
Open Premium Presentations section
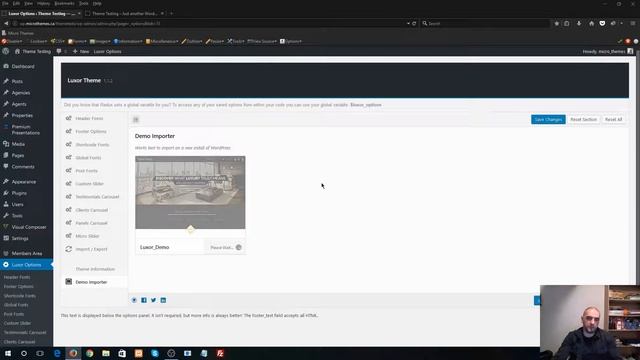point(25,130)
